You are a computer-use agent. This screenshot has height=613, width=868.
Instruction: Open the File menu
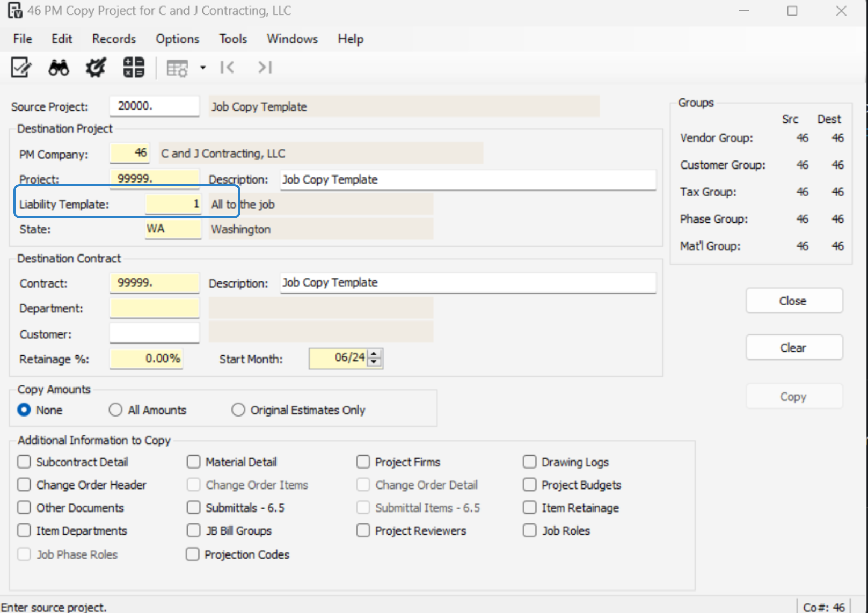coord(23,39)
